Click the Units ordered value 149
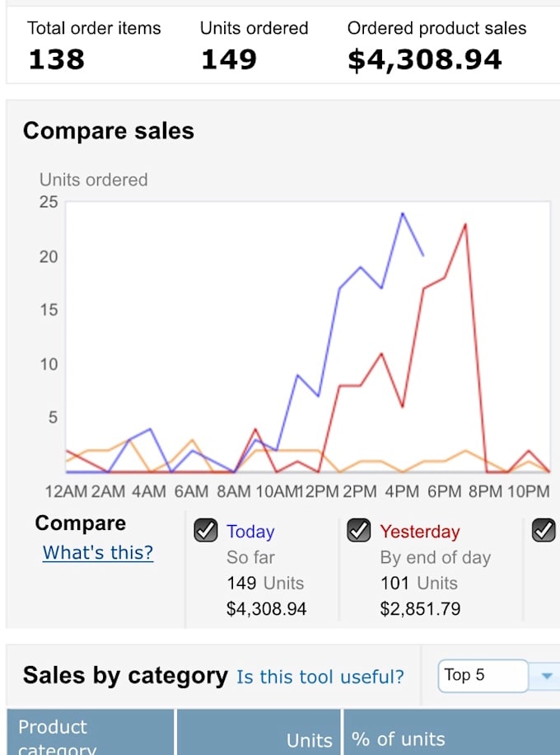Screen dimensions: 560x755 [x=229, y=59]
